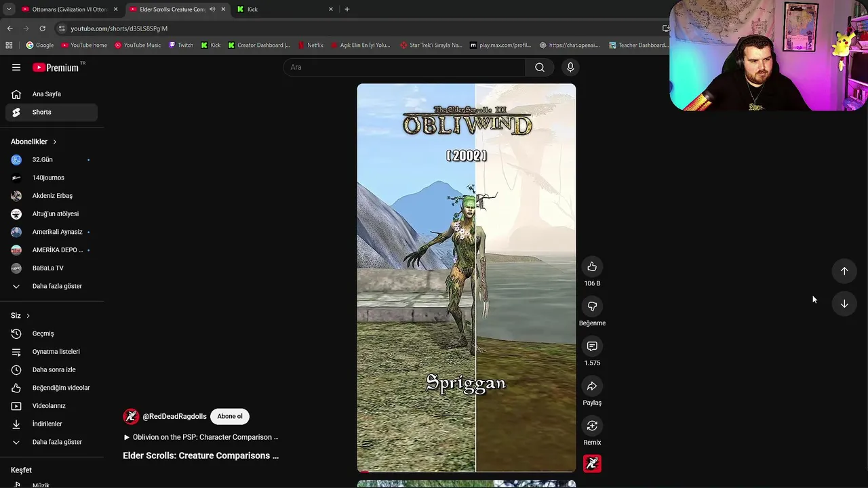868x488 pixels.
Task: Open Teacher Dashboard bookmark
Action: [638, 45]
